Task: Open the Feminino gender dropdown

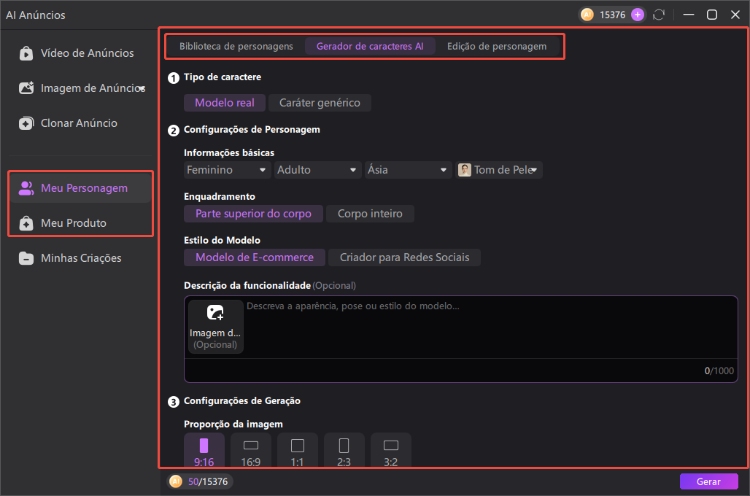Action: point(227,170)
